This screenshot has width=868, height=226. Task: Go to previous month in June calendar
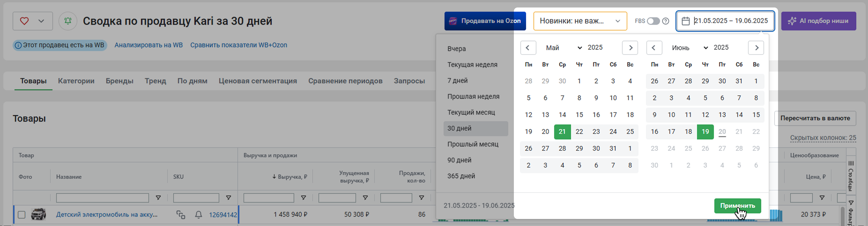pyautogui.click(x=654, y=48)
